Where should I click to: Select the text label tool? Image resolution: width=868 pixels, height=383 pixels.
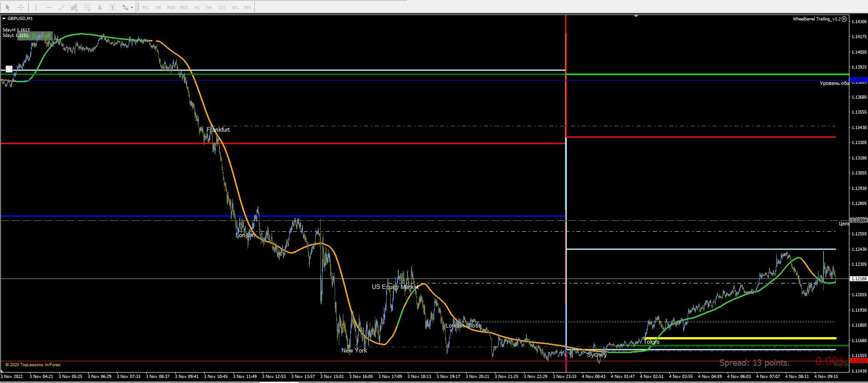coord(112,7)
